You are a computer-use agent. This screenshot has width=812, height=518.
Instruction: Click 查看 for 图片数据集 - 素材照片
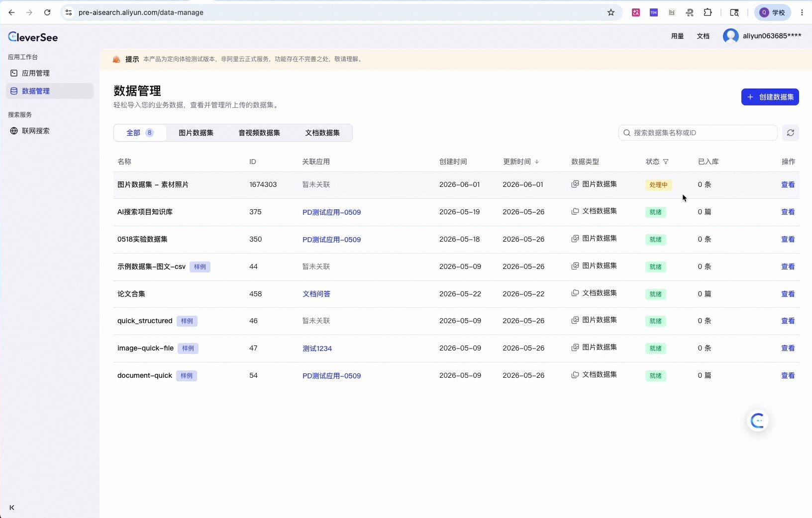[x=788, y=184]
